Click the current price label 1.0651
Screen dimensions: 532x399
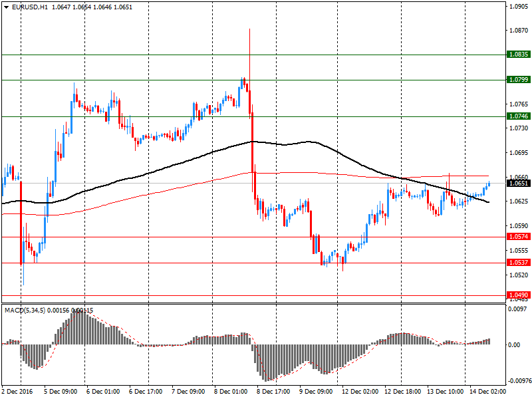518,184
